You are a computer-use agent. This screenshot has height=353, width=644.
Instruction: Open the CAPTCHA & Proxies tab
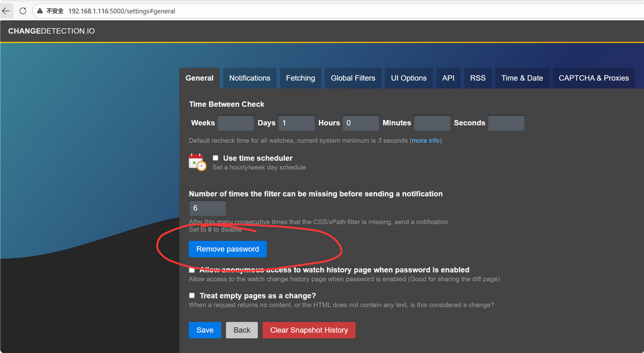tap(594, 78)
